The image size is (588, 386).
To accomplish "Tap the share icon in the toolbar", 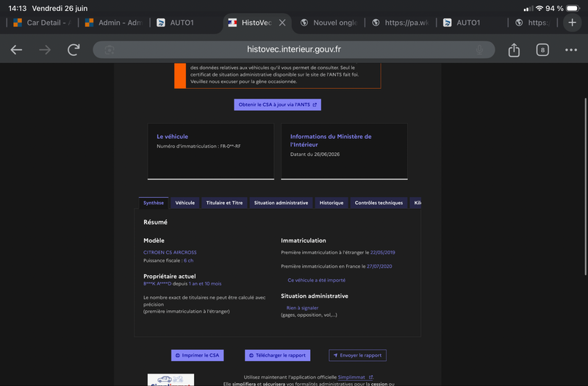I will tap(514, 49).
